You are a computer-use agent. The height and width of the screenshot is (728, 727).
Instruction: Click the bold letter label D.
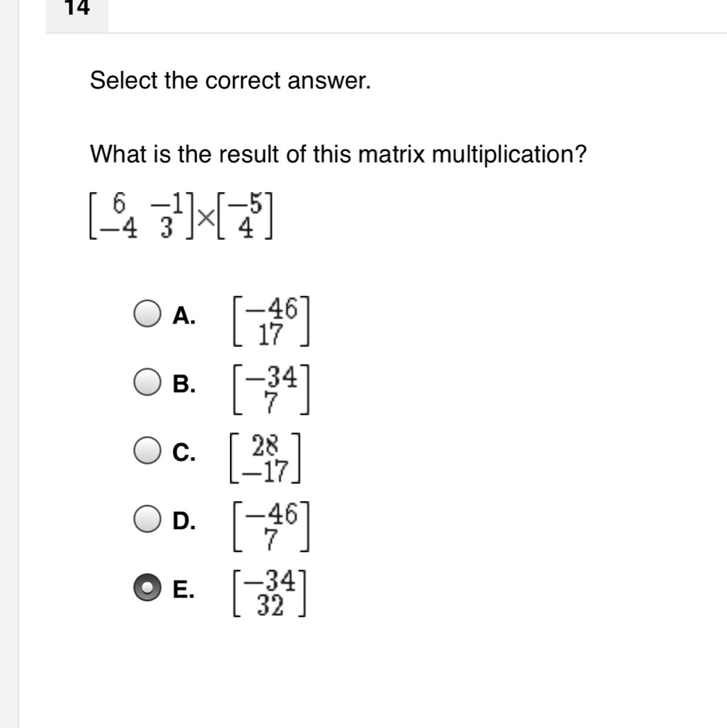click(184, 521)
